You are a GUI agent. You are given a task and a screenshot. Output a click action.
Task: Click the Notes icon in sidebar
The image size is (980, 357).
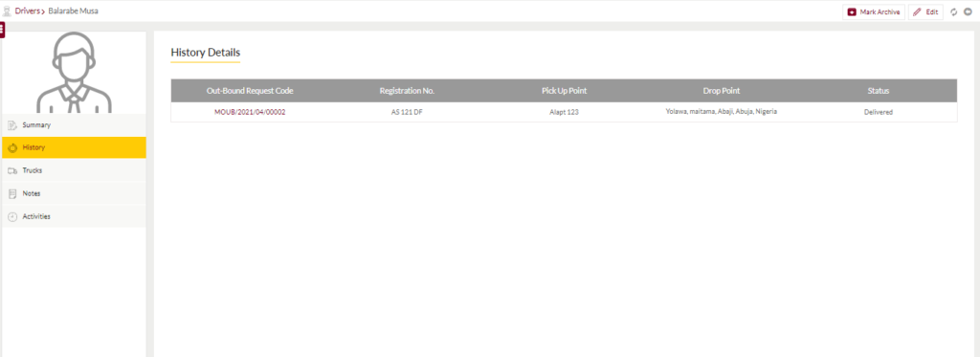coord(11,194)
